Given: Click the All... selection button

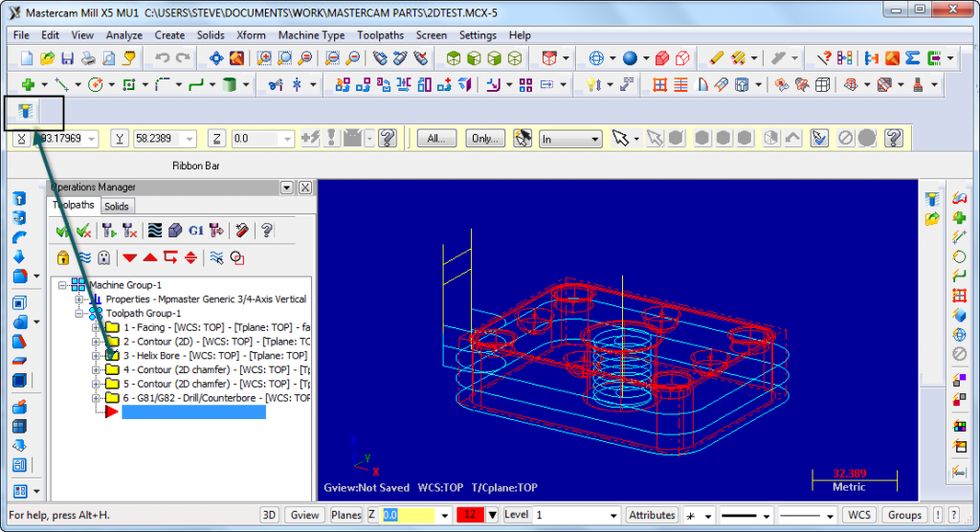Looking at the screenshot, I should pyautogui.click(x=436, y=138).
